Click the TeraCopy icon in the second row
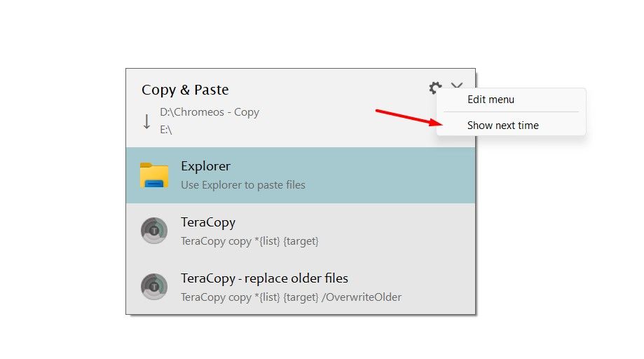Screen dimensions: 644x359 coord(154,231)
